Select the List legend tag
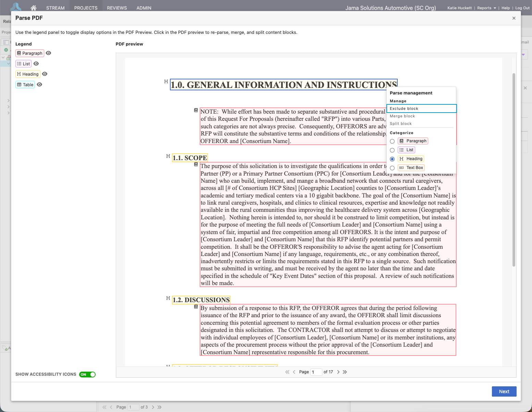The image size is (532, 412). click(24, 64)
